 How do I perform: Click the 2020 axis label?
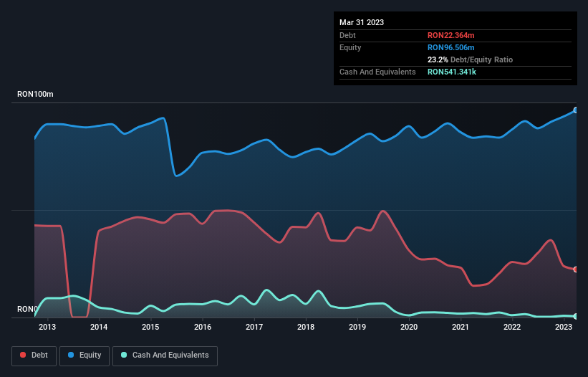click(x=409, y=327)
